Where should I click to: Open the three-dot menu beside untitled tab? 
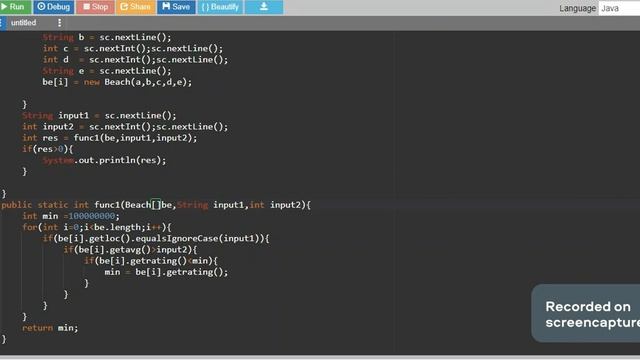(60, 23)
